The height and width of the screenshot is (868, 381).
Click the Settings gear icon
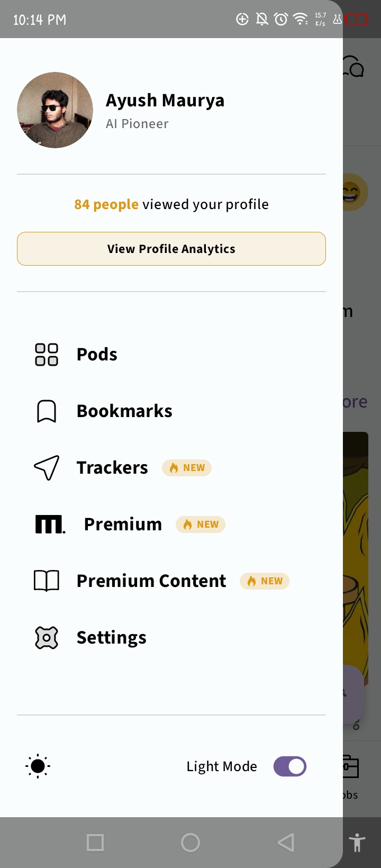[47, 638]
